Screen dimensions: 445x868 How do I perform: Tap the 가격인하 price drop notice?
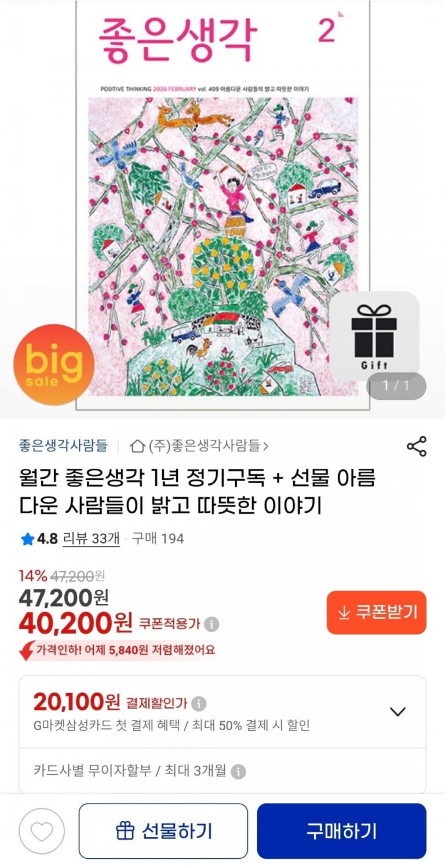pos(117,650)
